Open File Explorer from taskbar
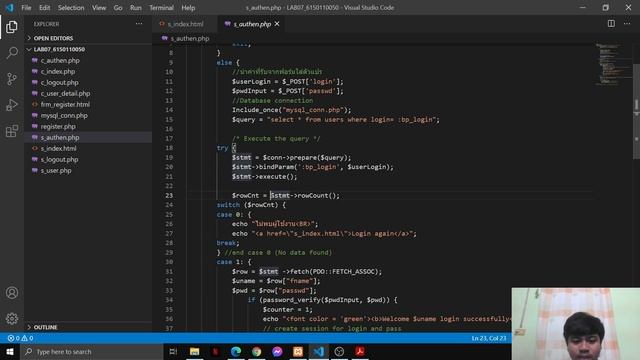Image resolution: width=640 pixels, height=360 pixels. (x=195, y=351)
